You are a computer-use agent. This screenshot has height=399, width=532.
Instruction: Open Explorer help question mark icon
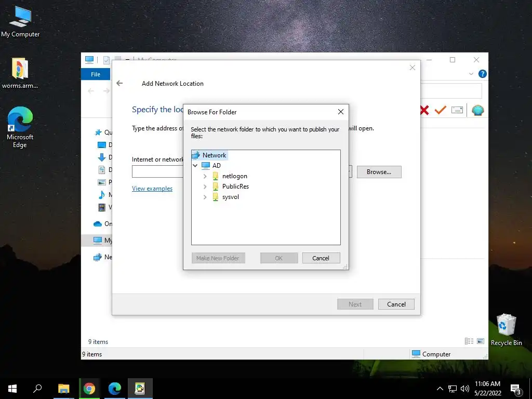[482, 74]
